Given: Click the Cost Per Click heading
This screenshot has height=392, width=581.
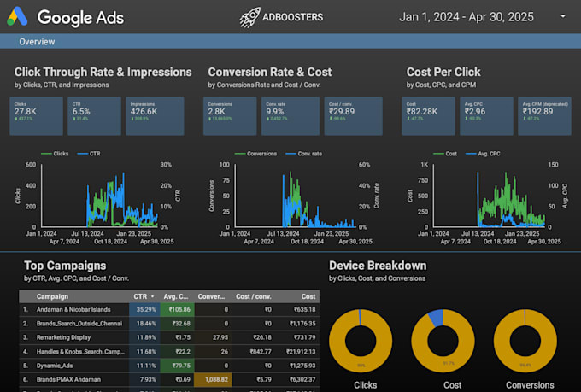Looking at the screenshot, I should 443,72.
